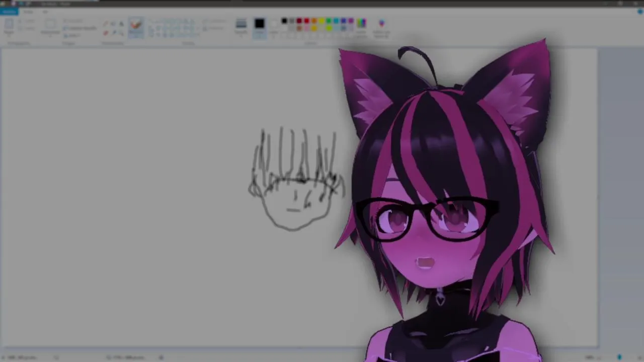The height and width of the screenshot is (362, 644).
Task: Adjust the zoom slider in status bar
Action: [x=619, y=357]
